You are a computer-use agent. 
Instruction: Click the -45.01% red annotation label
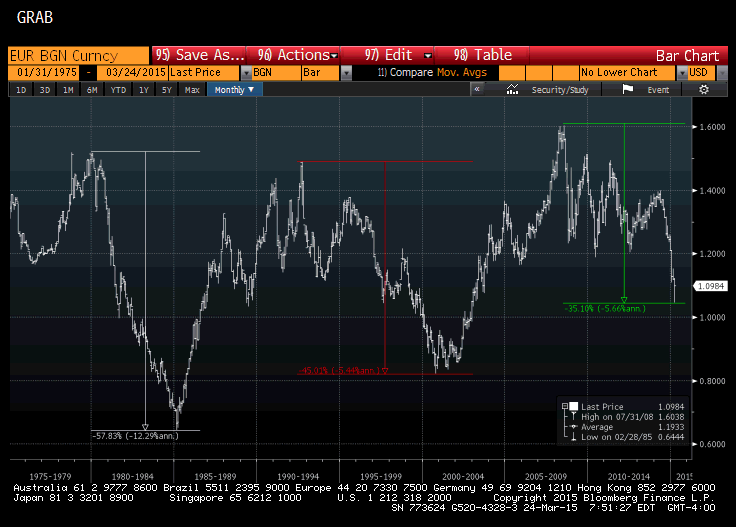point(339,371)
